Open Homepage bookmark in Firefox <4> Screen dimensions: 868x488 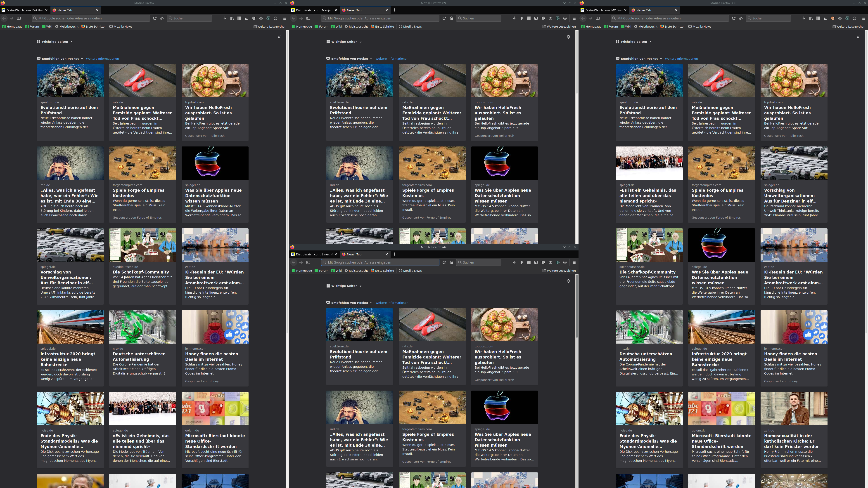(x=302, y=271)
